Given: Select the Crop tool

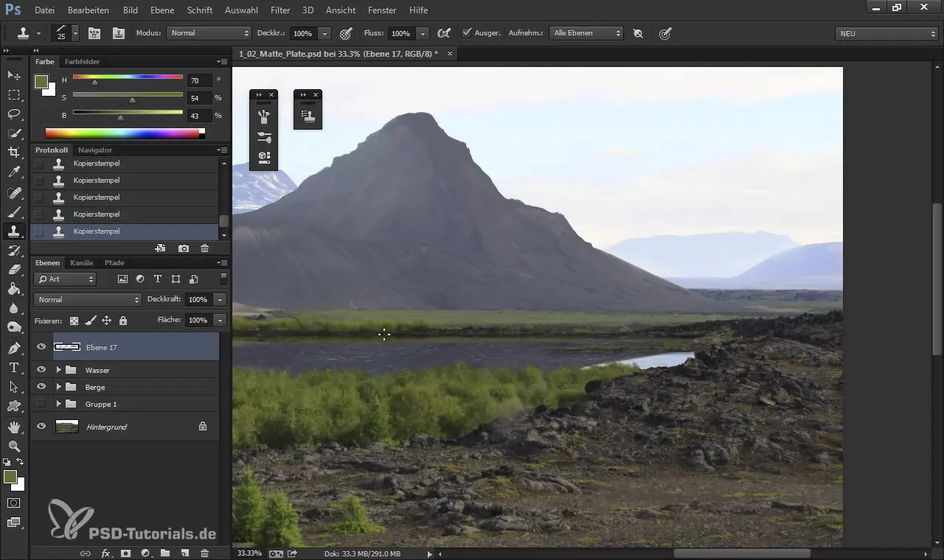Looking at the screenshot, I should (14, 153).
